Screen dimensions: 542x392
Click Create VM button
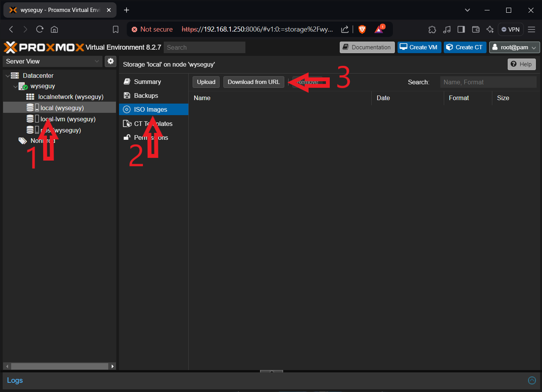click(419, 47)
